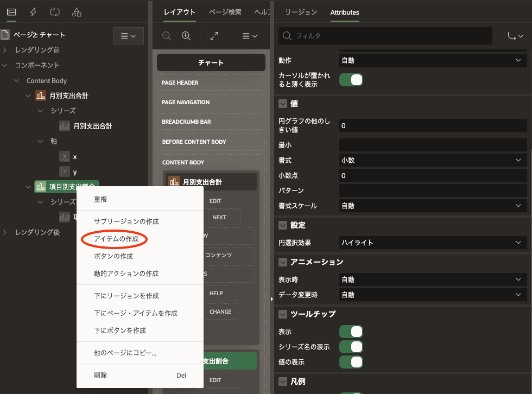
Task: Open the Processing view with circular arrows icon
Action: tap(55, 12)
